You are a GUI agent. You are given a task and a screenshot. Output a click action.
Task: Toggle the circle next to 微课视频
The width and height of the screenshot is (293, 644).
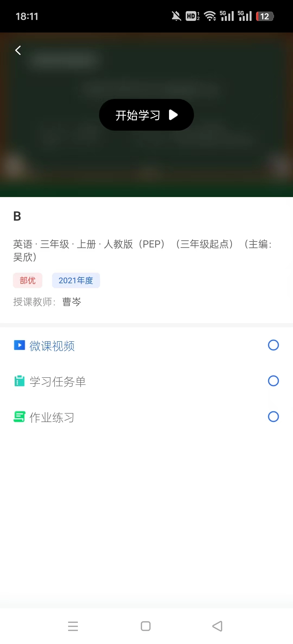point(273,345)
